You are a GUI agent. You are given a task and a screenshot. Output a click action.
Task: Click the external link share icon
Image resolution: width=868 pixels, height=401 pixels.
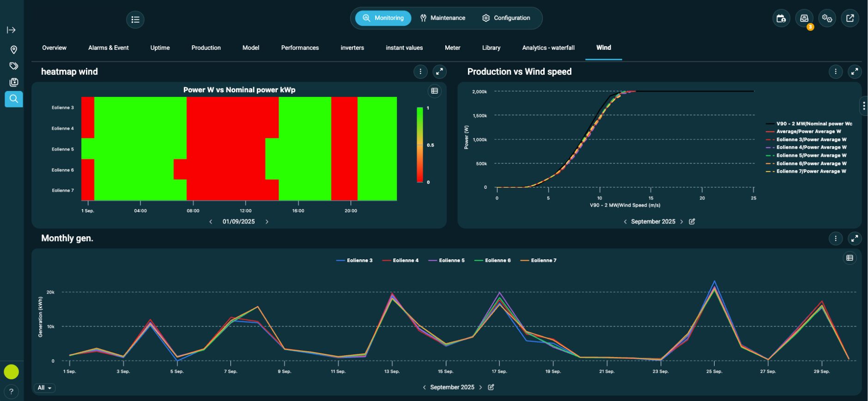850,18
